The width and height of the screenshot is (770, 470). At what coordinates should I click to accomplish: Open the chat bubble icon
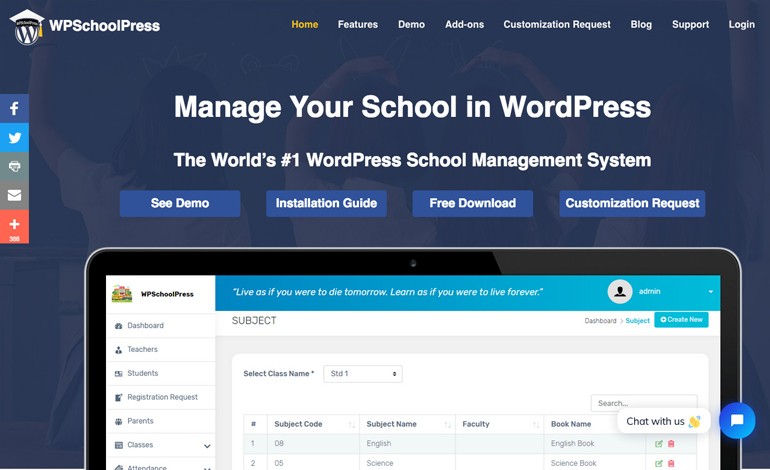(737, 420)
